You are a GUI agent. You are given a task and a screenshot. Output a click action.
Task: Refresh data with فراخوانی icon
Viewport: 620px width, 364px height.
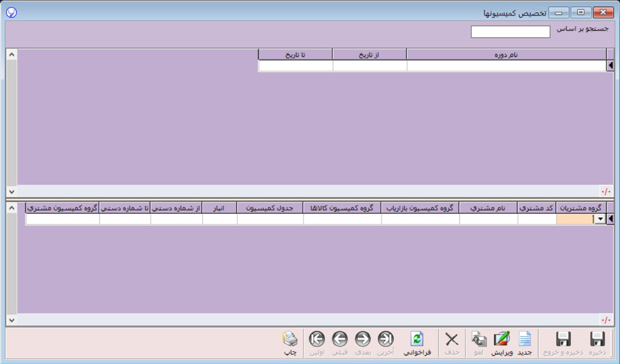tap(417, 340)
